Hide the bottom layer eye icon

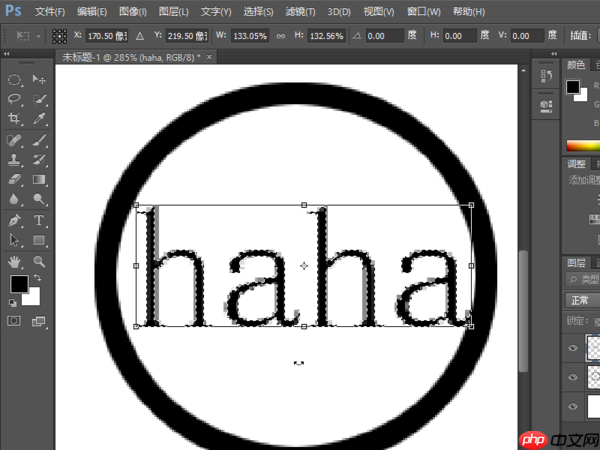tap(573, 406)
